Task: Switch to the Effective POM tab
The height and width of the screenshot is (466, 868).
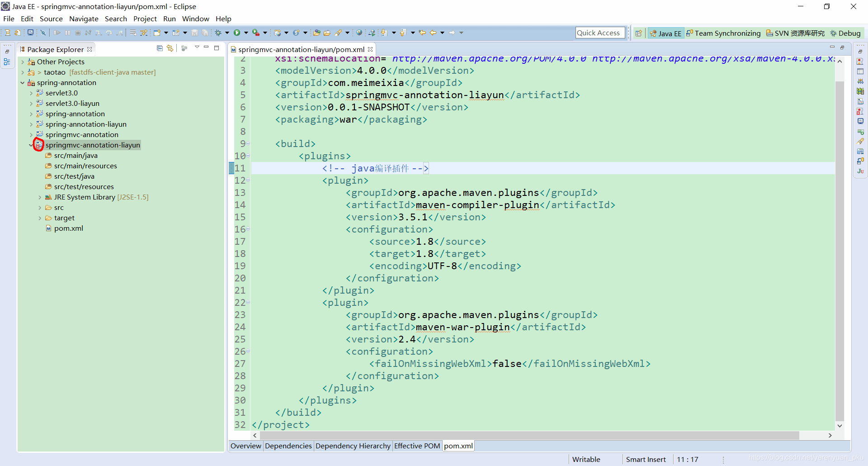Action: [417, 446]
